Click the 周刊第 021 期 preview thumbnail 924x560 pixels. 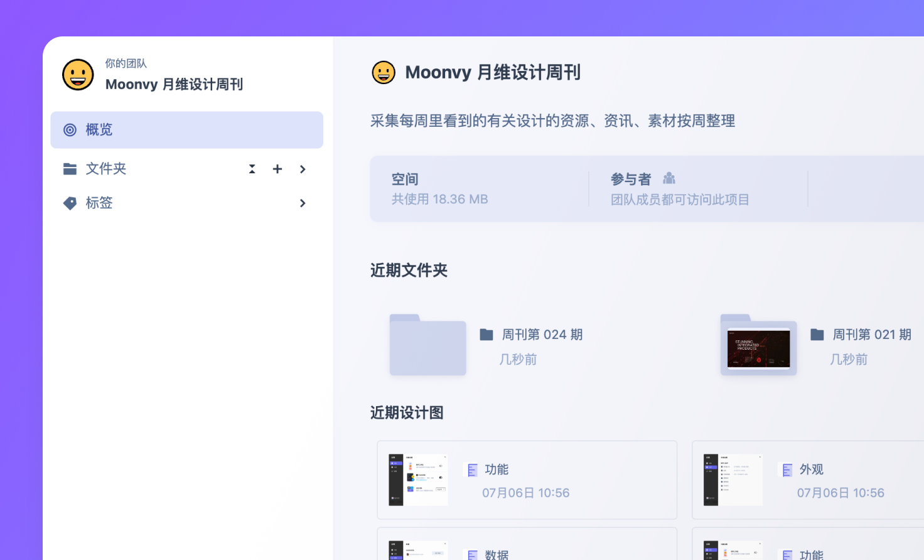(758, 346)
